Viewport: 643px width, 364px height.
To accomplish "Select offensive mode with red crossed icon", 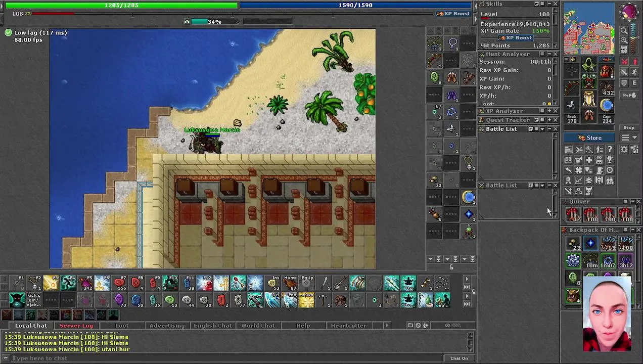I will 624,61.
